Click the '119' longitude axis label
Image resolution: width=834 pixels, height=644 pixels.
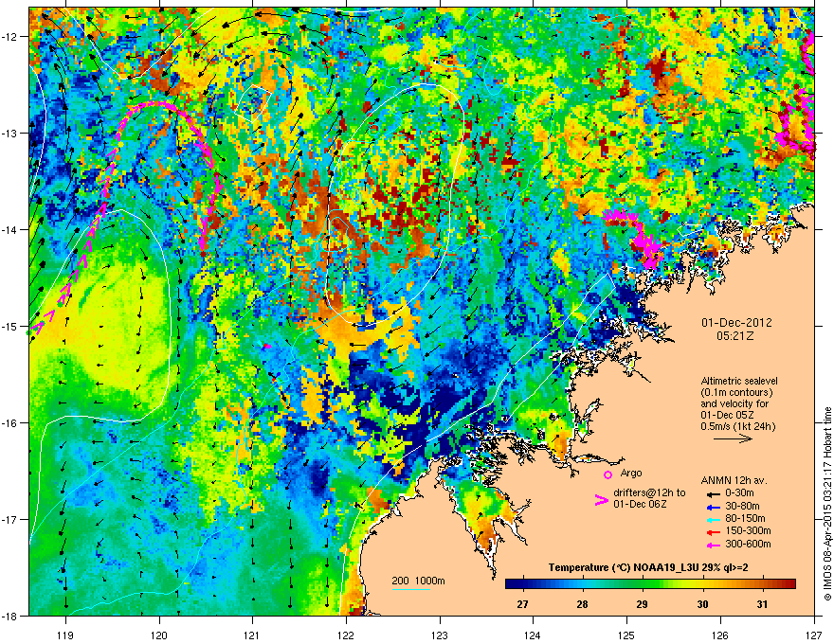65,635
